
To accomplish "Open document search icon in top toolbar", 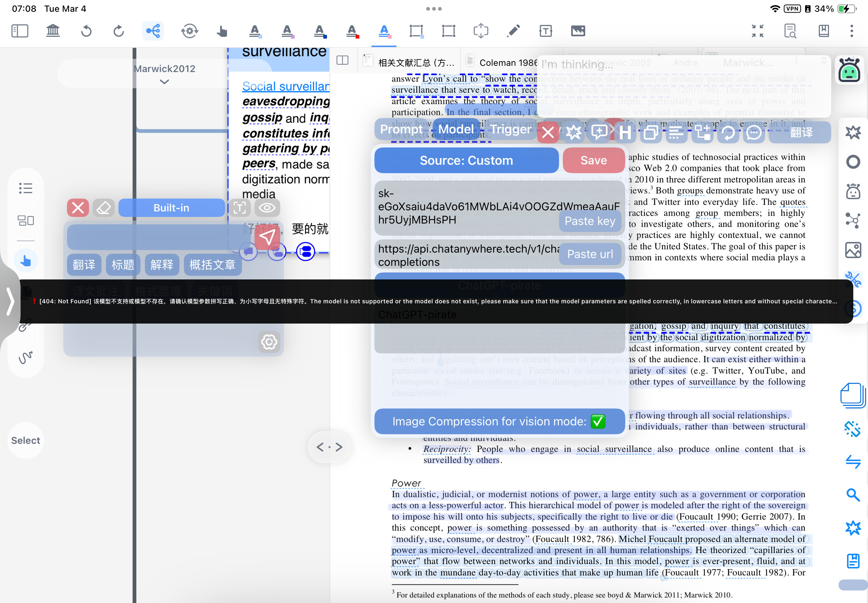I will [790, 31].
